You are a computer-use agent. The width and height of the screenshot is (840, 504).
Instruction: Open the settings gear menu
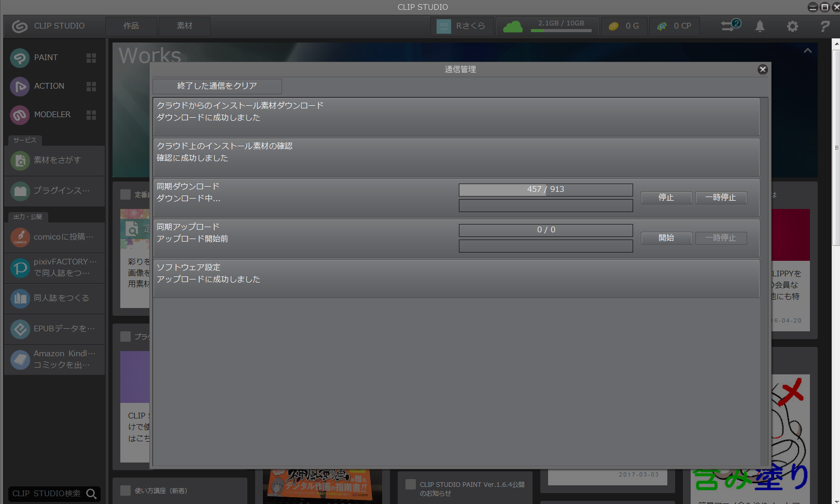792,26
